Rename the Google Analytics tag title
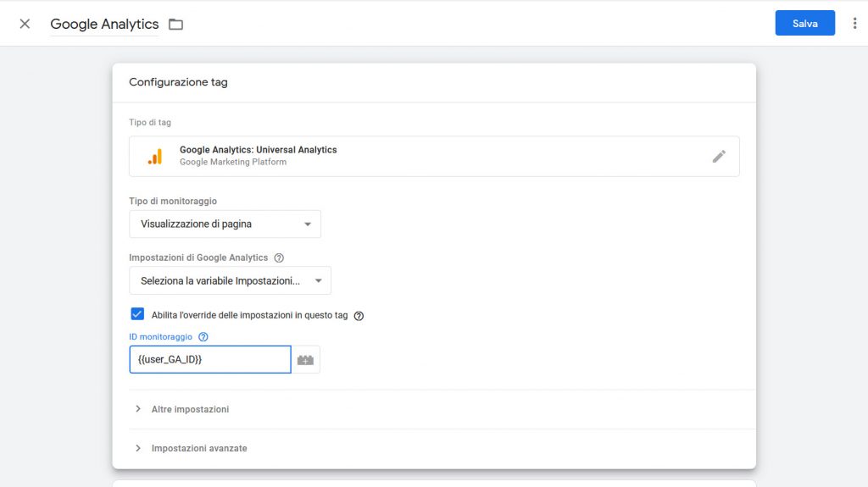 pyautogui.click(x=104, y=24)
